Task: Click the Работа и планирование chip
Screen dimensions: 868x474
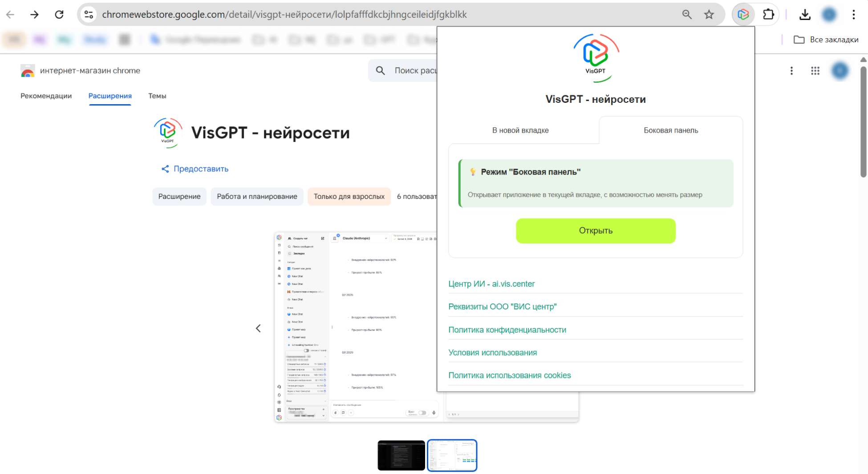Action: tap(257, 196)
